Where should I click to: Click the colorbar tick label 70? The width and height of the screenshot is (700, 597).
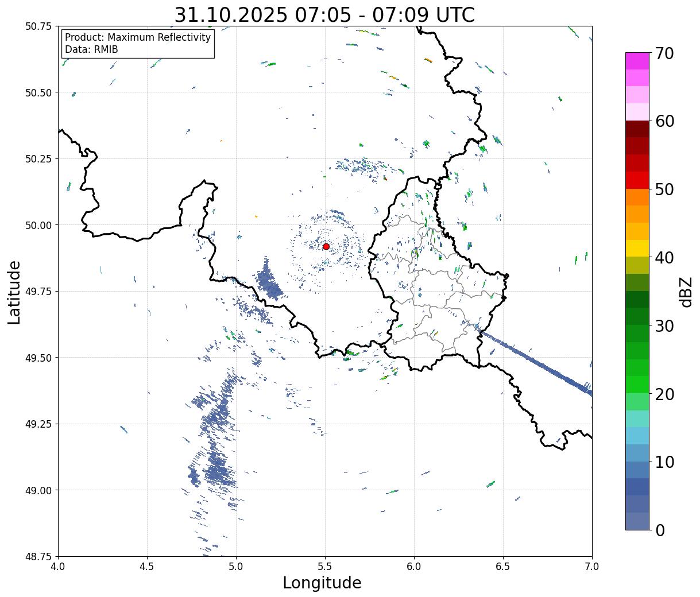664,53
